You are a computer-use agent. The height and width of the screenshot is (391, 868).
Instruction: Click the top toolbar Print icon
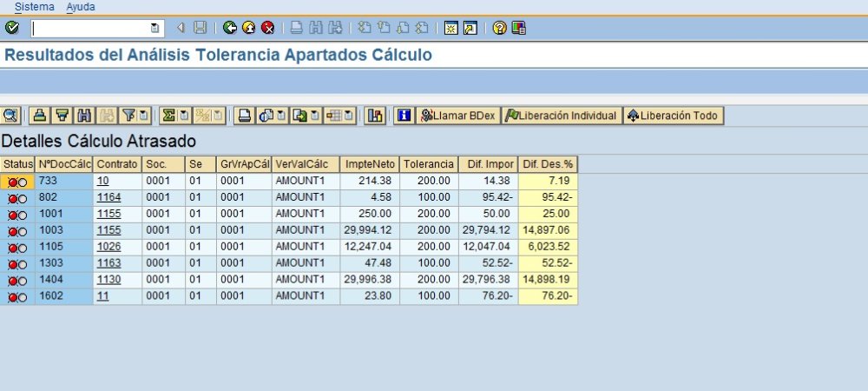(x=297, y=28)
